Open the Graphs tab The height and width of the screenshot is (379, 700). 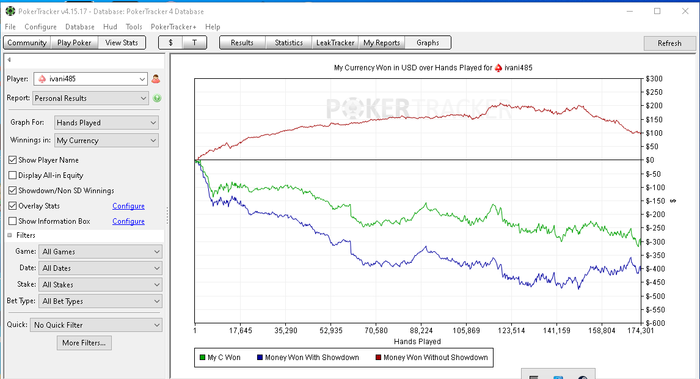[x=428, y=43]
